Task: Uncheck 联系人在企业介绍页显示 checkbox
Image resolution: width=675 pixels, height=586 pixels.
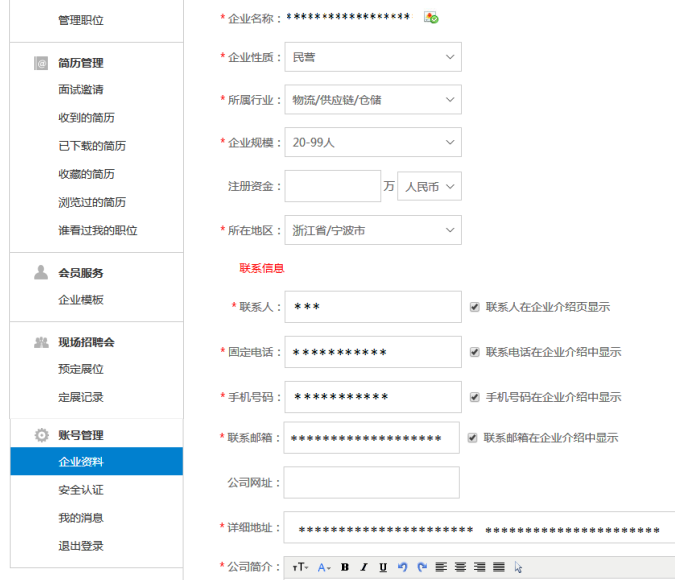Action: 474,307
